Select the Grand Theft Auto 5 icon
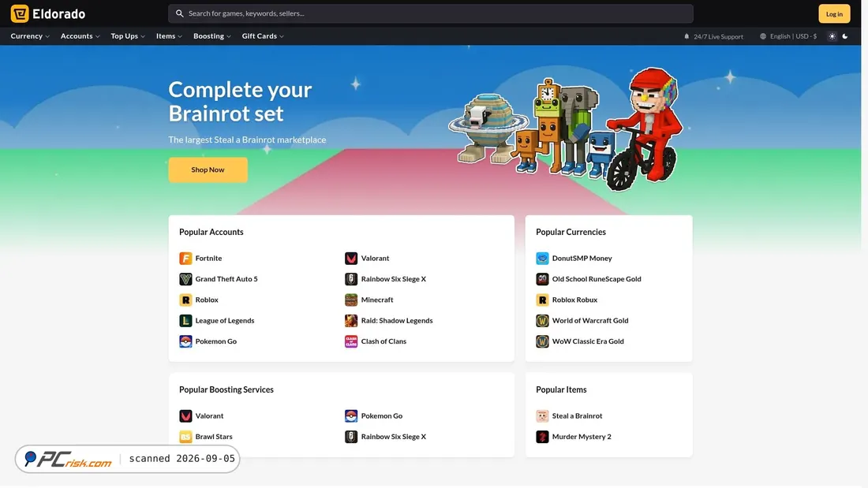The width and height of the screenshot is (868, 488). click(x=185, y=279)
